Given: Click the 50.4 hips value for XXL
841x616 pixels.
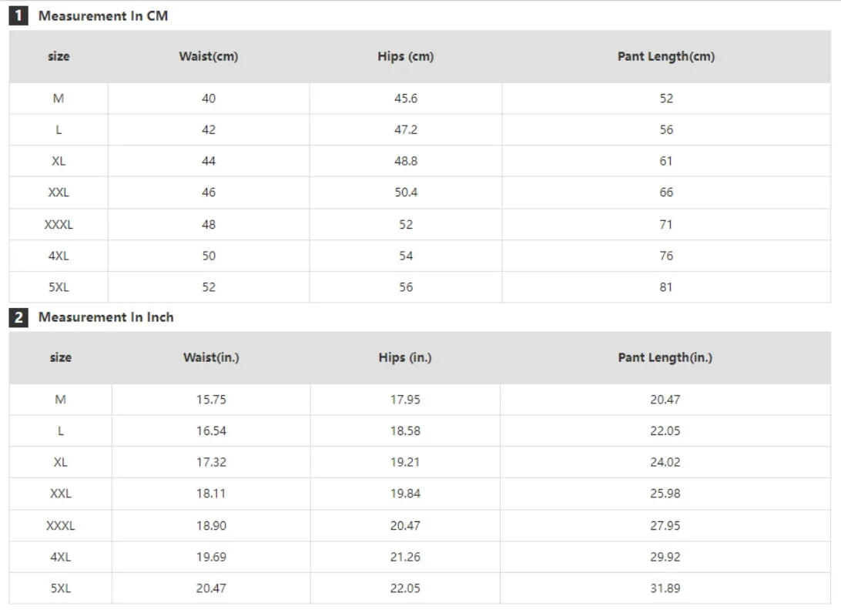Looking at the screenshot, I should [405, 192].
